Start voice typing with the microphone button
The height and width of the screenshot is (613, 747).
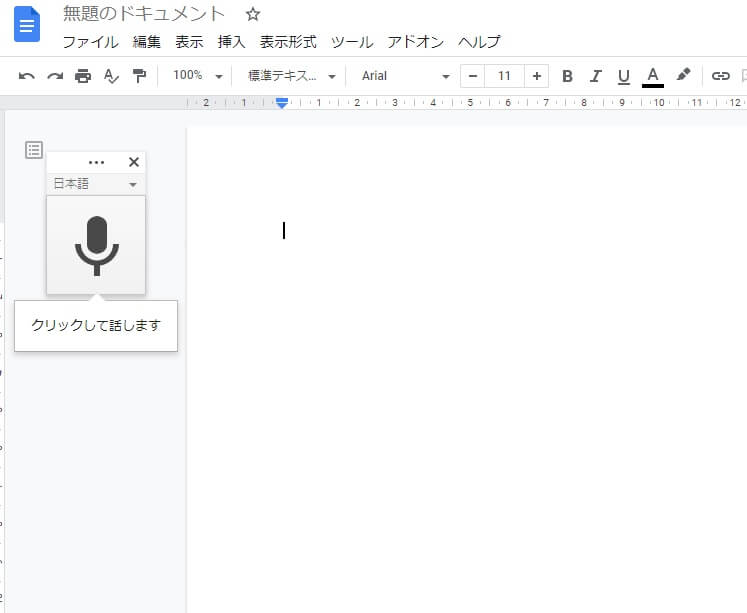point(96,245)
